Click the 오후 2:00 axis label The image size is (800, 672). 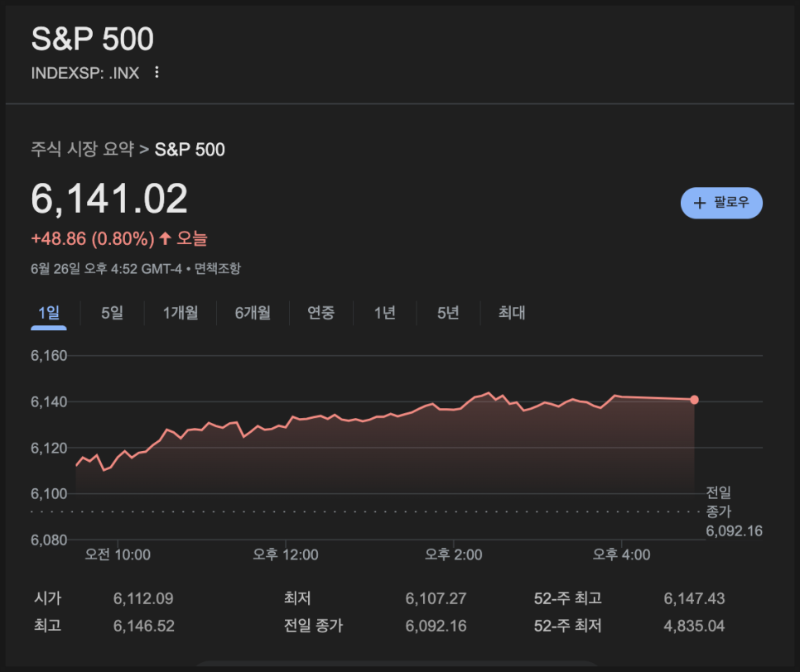(x=454, y=554)
